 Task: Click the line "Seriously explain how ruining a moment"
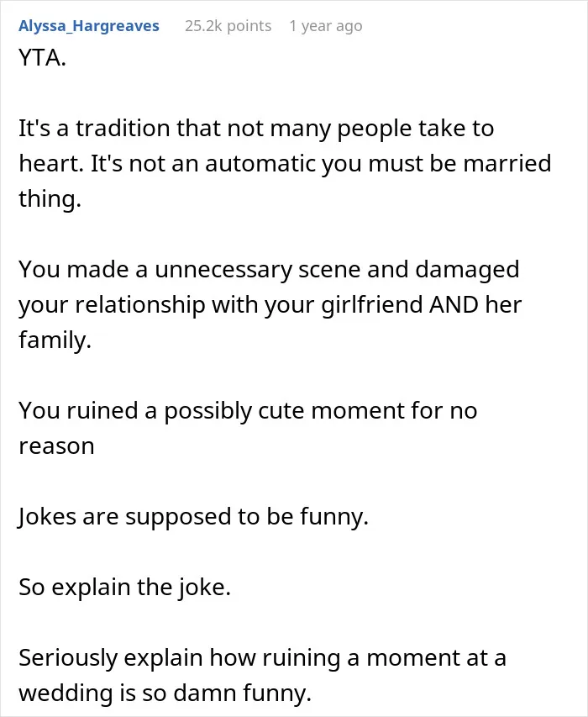[262, 658]
